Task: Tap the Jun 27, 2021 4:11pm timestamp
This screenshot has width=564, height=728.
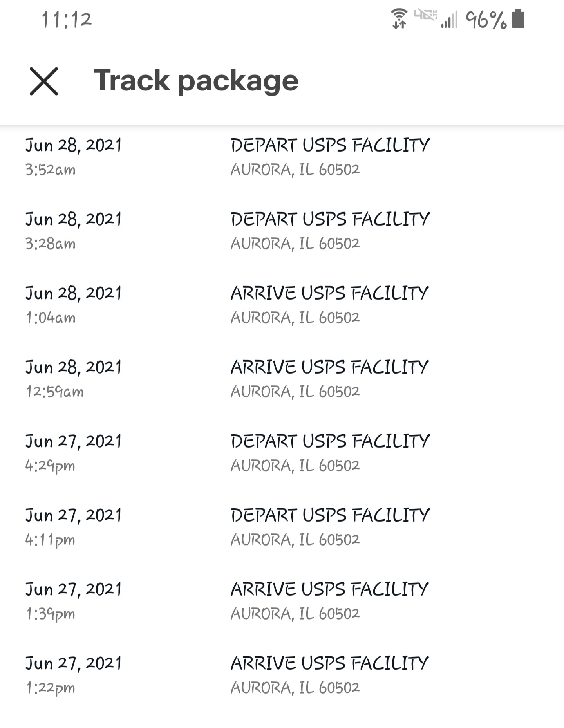Action: coord(74,527)
